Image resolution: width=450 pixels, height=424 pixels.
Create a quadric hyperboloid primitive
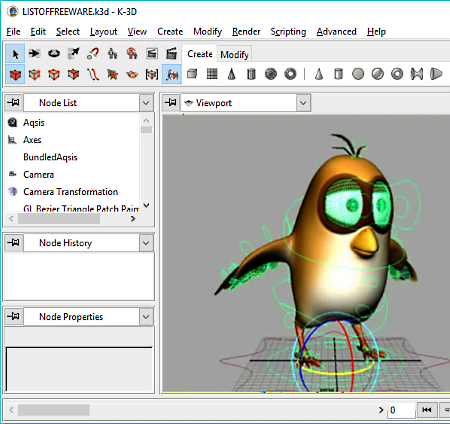[417, 74]
